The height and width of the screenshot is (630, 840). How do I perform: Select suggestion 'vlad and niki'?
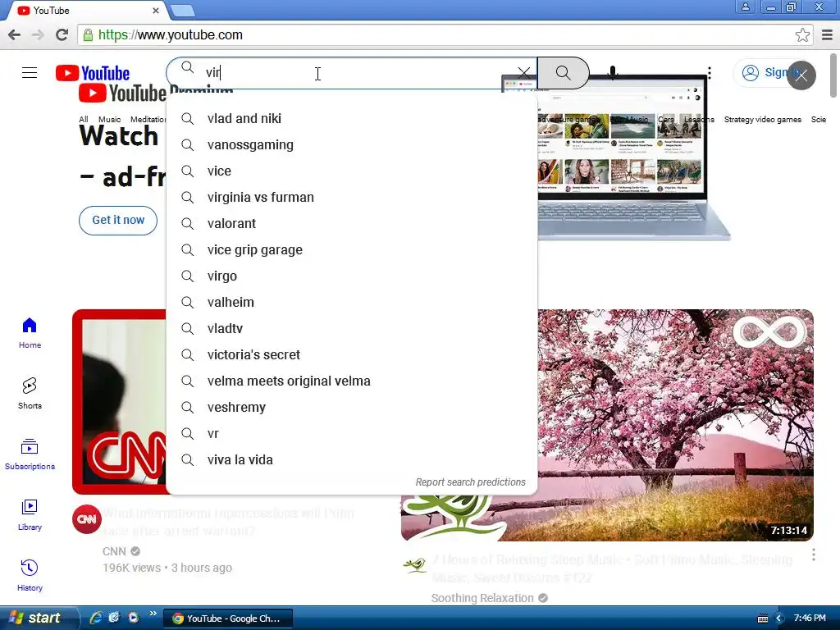click(351, 118)
